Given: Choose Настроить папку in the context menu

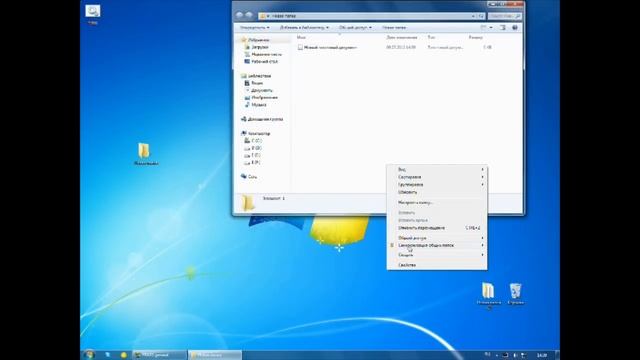Looking at the screenshot, I should point(437,202).
